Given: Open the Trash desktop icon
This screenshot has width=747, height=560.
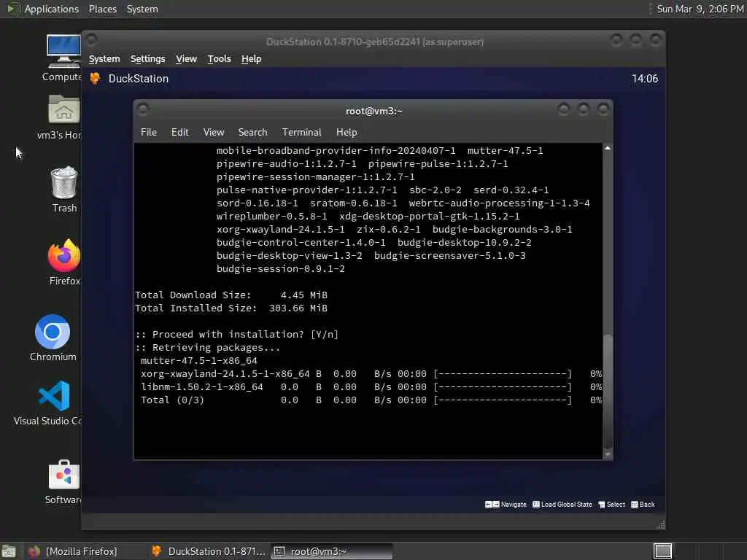Looking at the screenshot, I should 64,182.
